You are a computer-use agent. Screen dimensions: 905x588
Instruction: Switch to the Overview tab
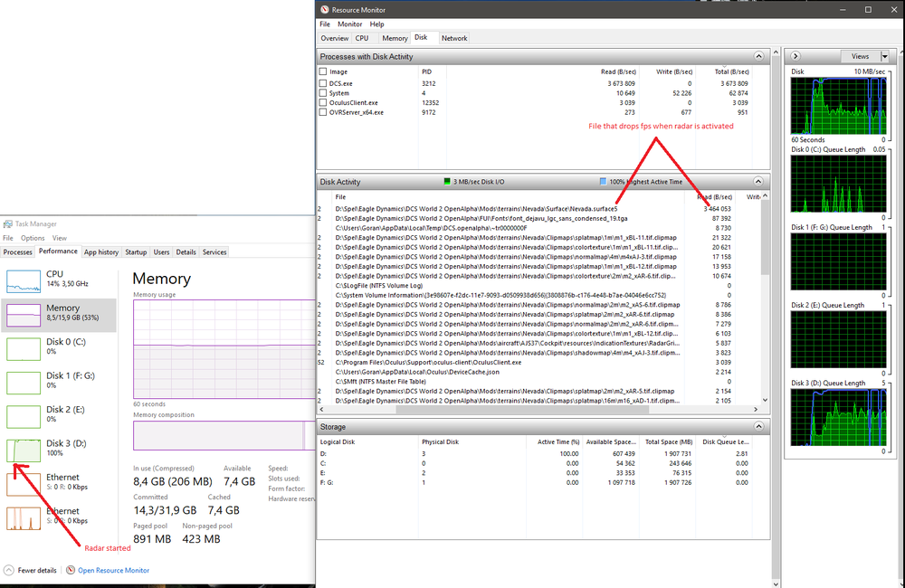(335, 38)
